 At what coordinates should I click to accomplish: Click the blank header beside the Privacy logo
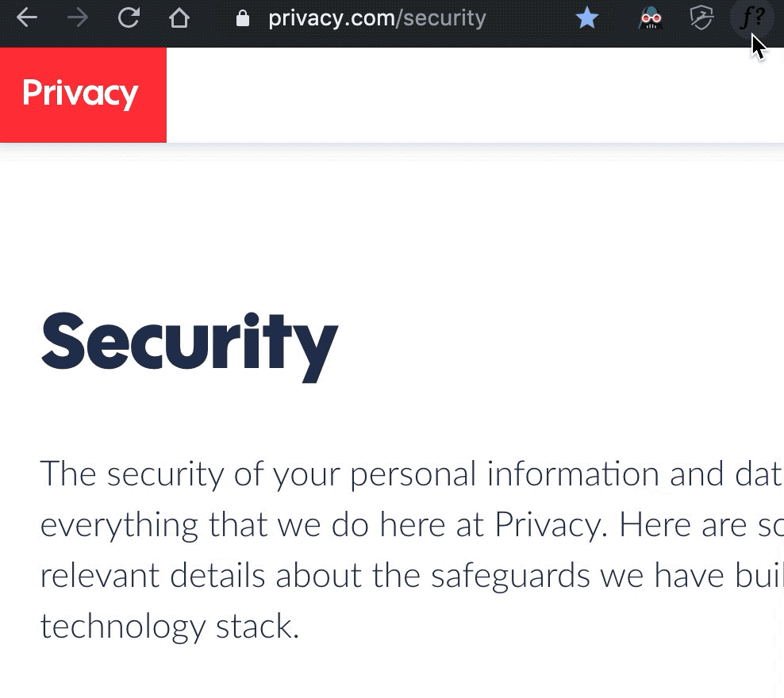point(475,95)
